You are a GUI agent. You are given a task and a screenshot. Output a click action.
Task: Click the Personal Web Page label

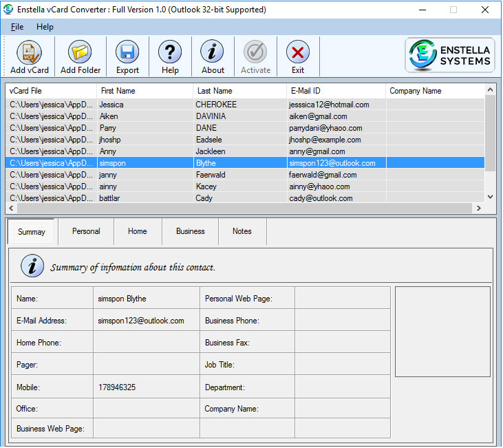[239, 299]
